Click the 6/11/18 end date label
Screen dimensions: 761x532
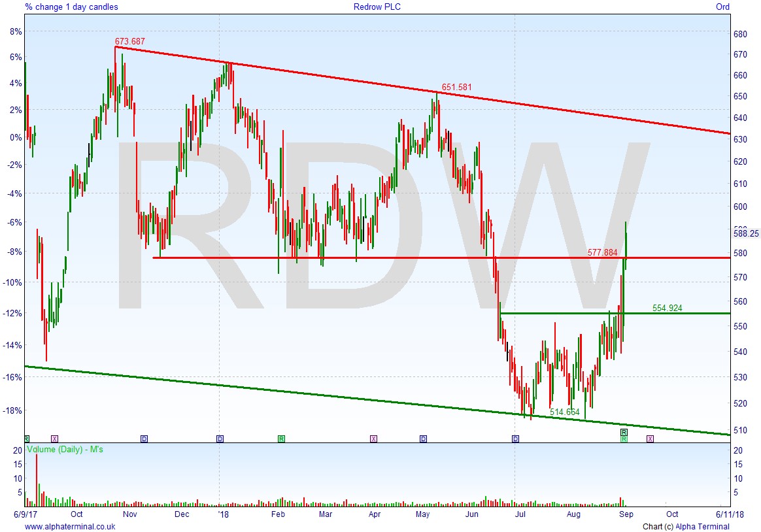coord(730,514)
